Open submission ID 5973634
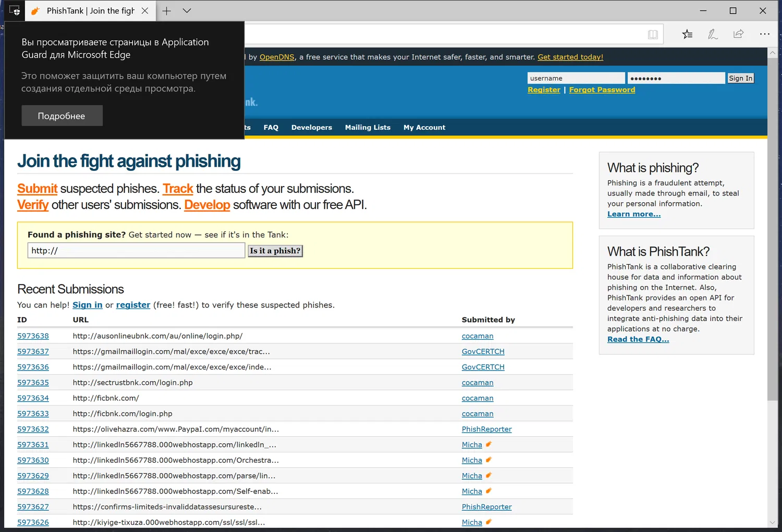The image size is (782, 532). coord(33,398)
